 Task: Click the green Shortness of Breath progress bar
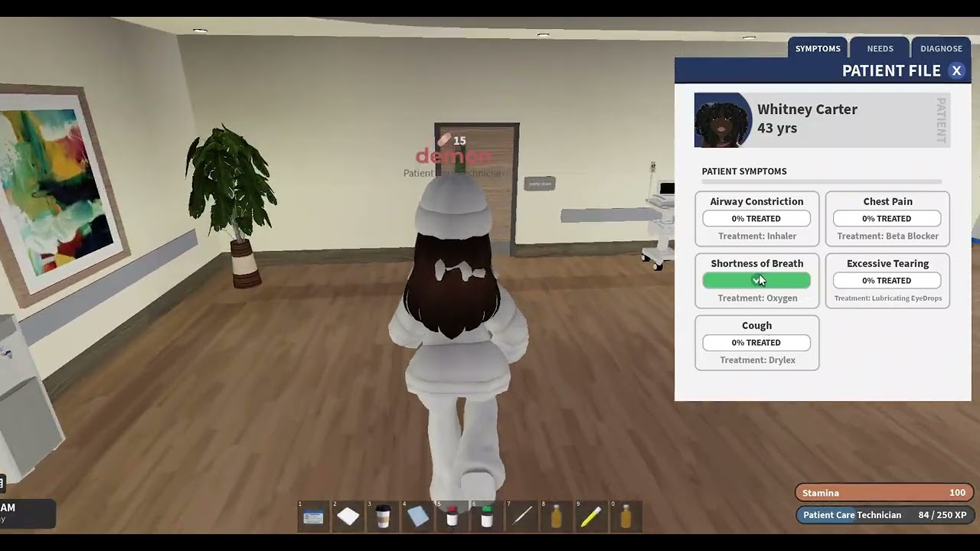click(x=756, y=280)
